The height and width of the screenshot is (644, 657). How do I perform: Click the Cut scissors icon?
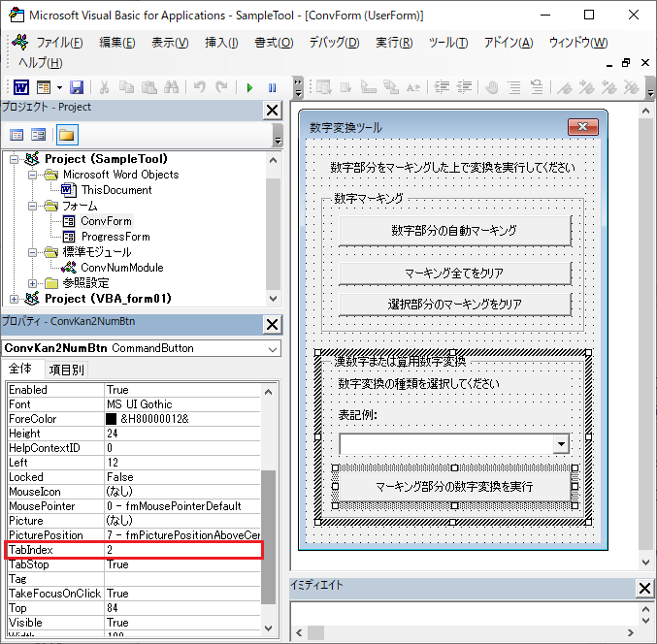[x=105, y=87]
